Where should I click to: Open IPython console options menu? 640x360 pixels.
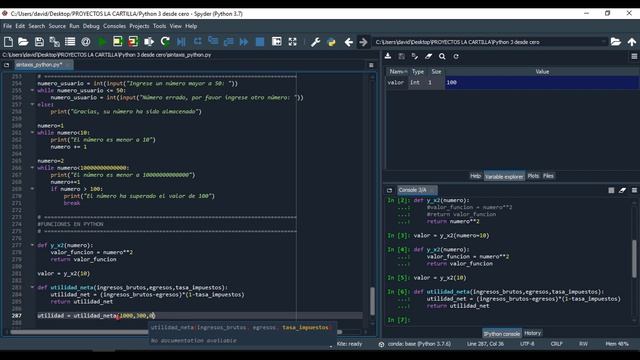point(634,190)
